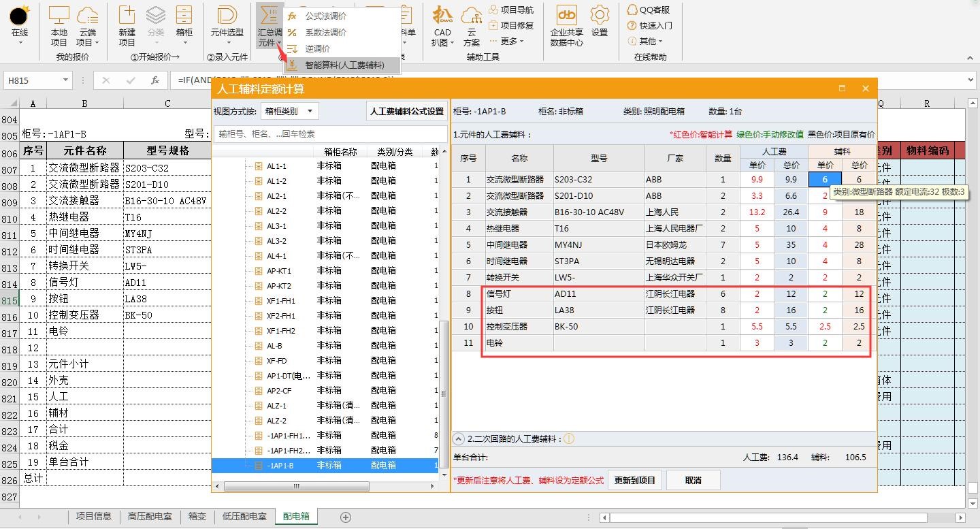Open 云方案 cloud scheme

(472, 26)
